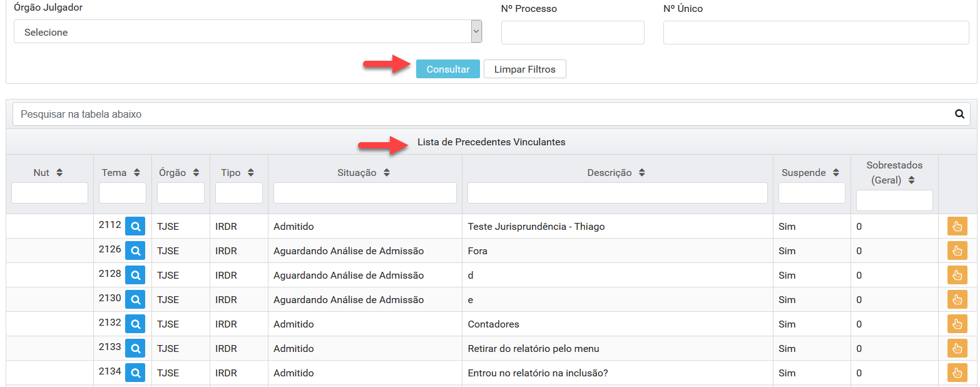
Task: Sort the Descrição column
Action: 642,173
